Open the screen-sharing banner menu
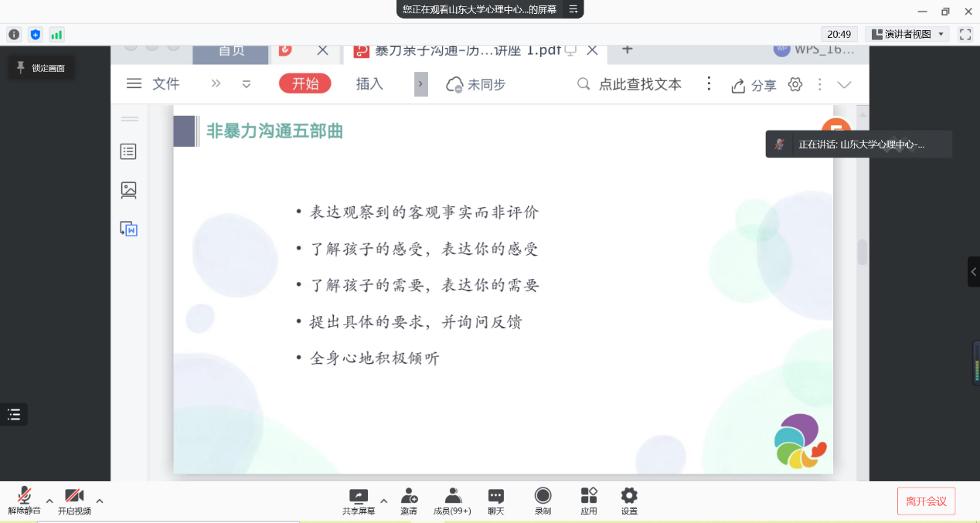This screenshot has width=980, height=523. pyautogui.click(x=573, y=9)
